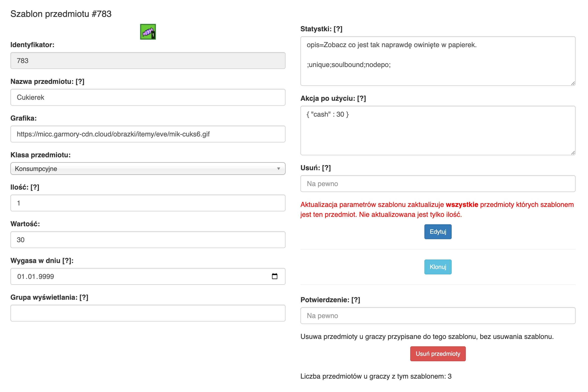Click the help [?] beside Potwierdzenie label
This screenshot has width=588, height=392.
[x=355, y=300]
